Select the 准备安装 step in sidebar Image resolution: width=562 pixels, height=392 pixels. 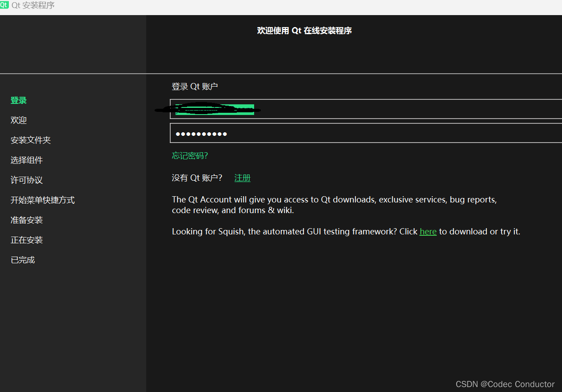pos(27,220)
